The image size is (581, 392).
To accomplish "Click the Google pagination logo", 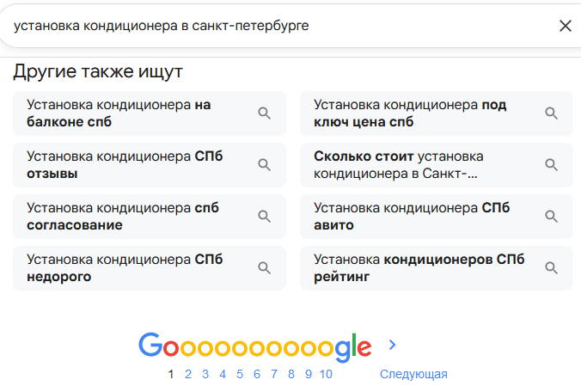I will click(x=254, y=346).
